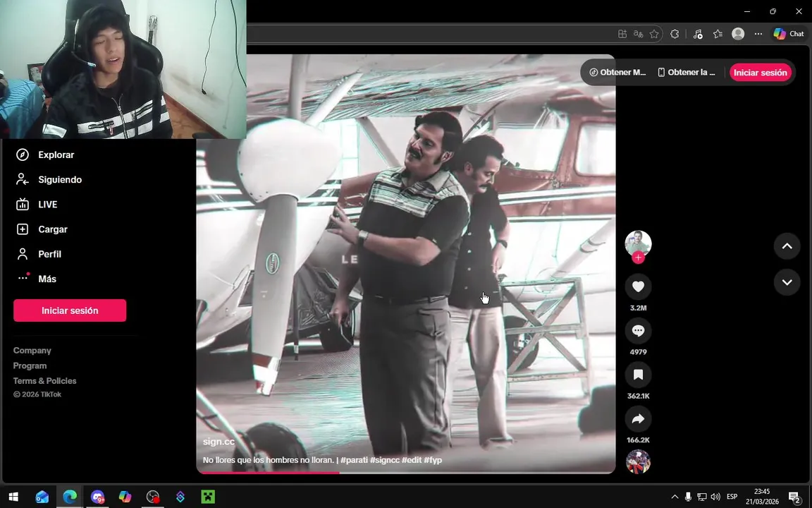
Task: Like the video with the heart icon
Action: 638,286
